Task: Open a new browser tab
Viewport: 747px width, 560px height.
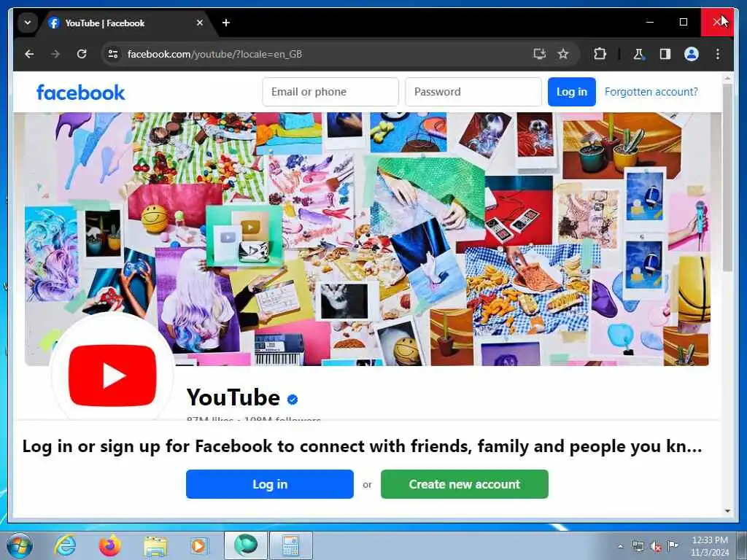Action: click(226, 23)
